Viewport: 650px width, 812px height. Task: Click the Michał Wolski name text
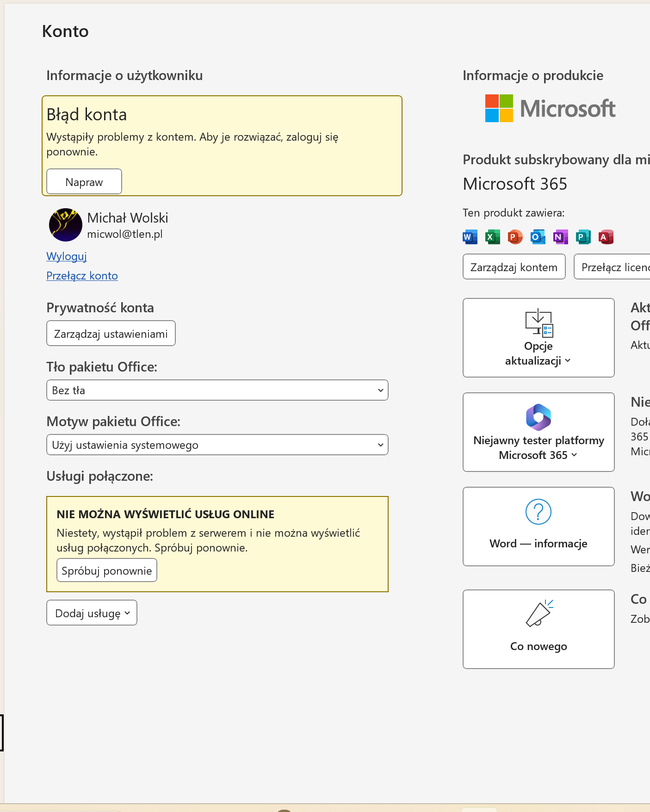coord(128,218)
